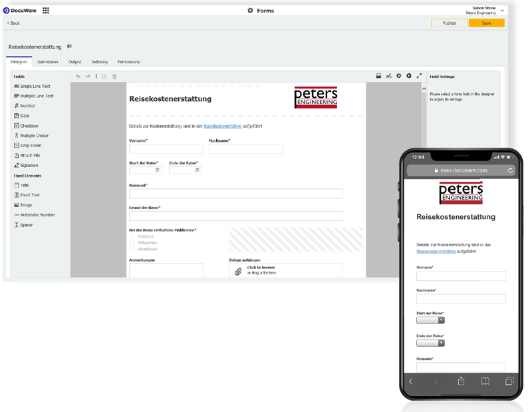Switch to the Submission tab
532x412 pixels.
(x=47, y=61)
